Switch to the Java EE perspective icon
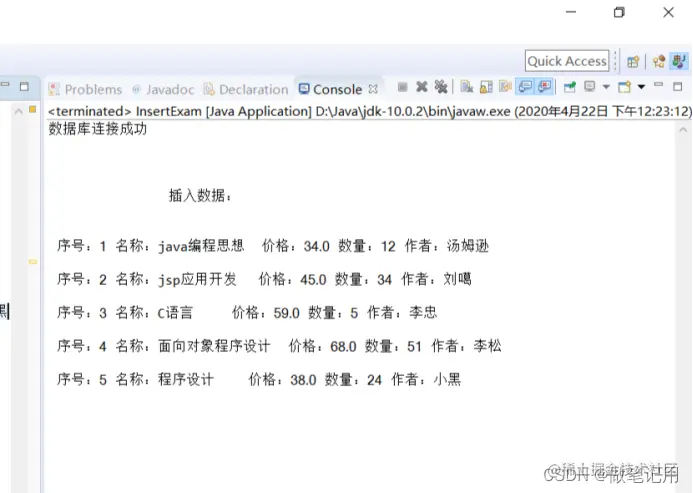 (x=659, y=61)
